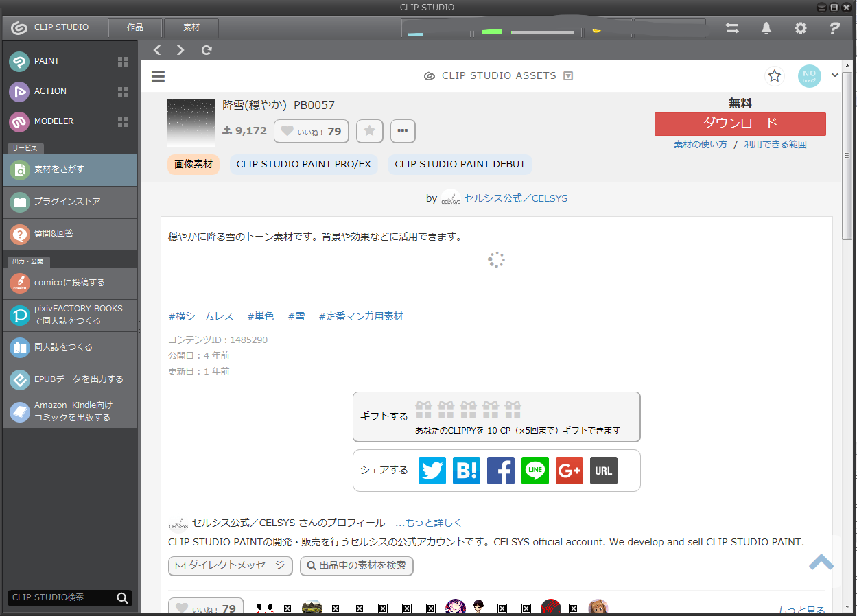Click 出品中の素材を検索 button

tap(357, 566)
